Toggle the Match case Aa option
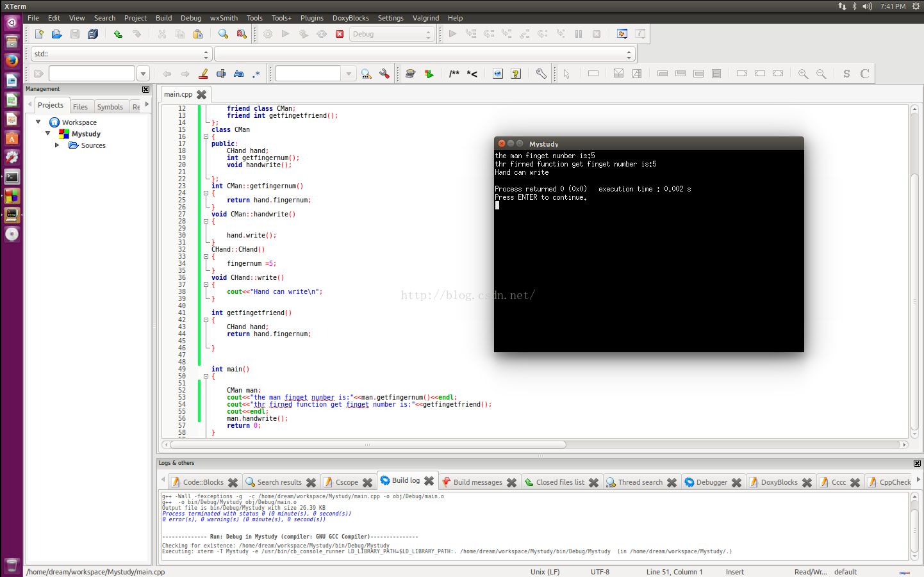 tap(239, 74)
